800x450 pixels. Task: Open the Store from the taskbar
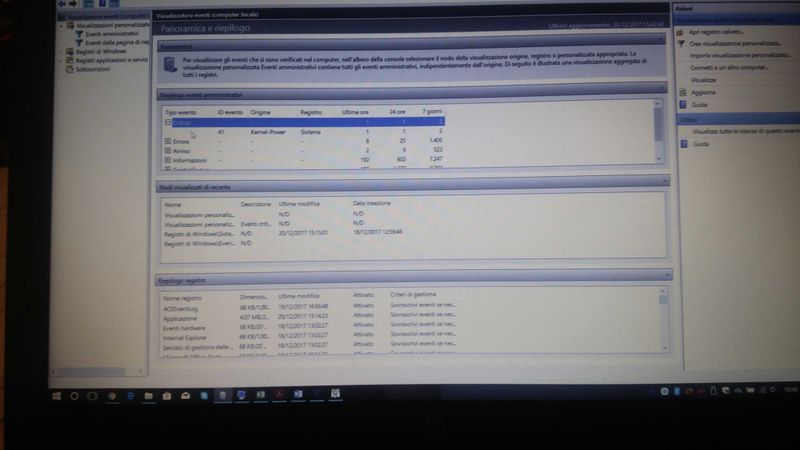tap(167, 396)
